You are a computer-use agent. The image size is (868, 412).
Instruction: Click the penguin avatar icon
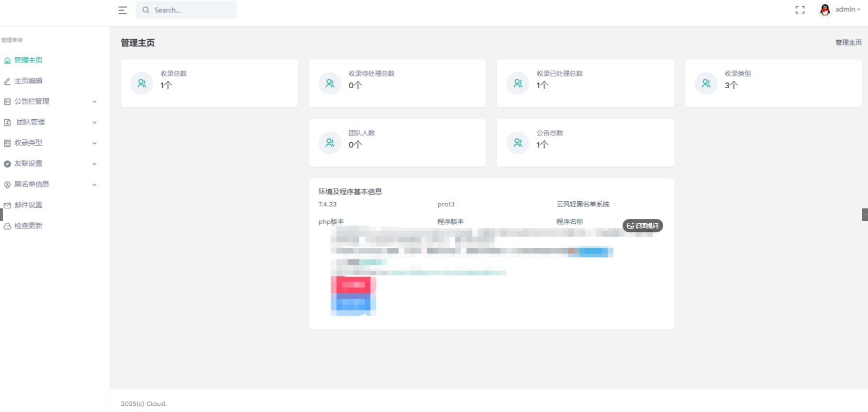point(825,10)
